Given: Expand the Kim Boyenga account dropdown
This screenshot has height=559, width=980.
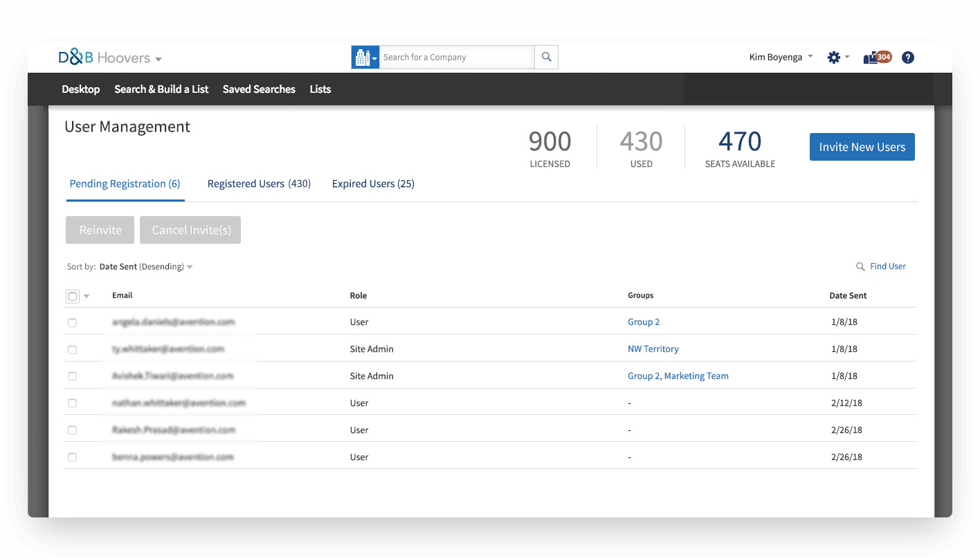Looking at the screenshot, I should 780,57.
